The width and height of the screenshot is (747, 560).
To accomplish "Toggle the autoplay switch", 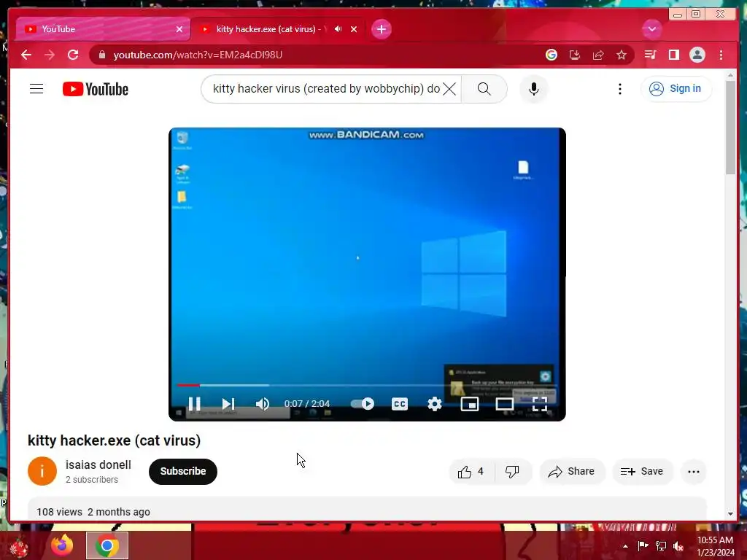I will (363, 404).
